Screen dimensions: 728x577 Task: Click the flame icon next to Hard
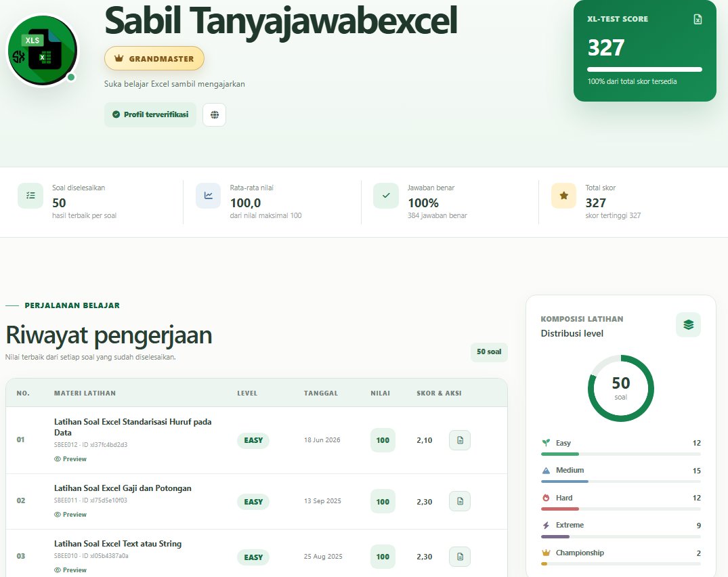pos(546,498)
